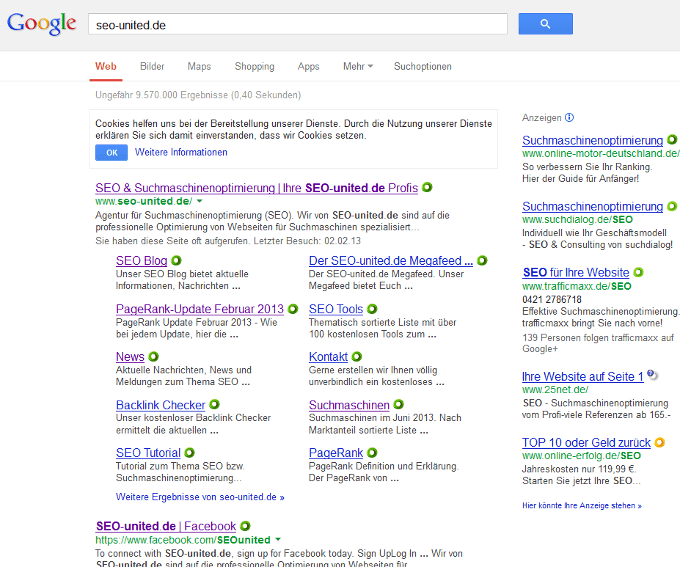Click the result count text Ungefähr 9.570.000 Ergebnisse
Screen dimensions: 680x567
coord(198,95)
